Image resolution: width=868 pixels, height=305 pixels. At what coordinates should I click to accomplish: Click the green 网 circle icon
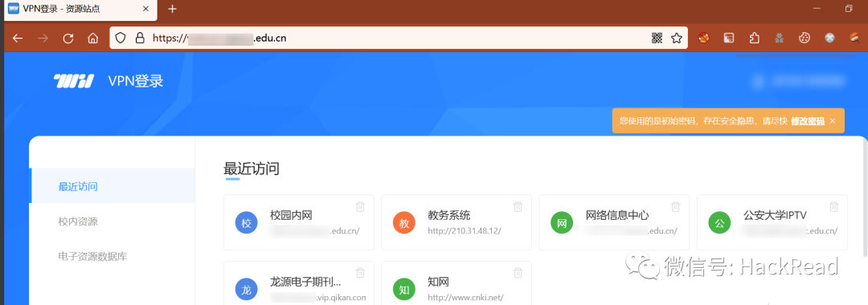pyautogui.click(x=562, y=223)
